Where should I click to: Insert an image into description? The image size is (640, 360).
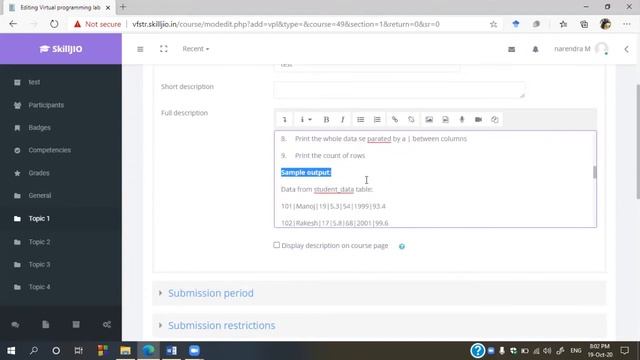429,120
